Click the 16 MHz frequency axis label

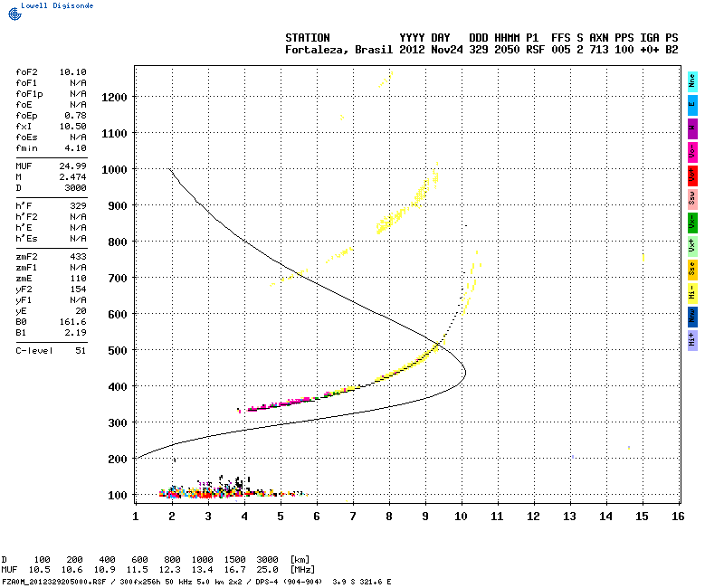coord(678,517)
